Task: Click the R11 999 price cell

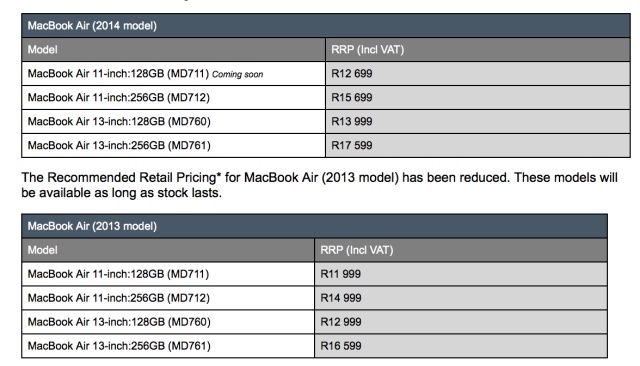Action: point(461,274)
